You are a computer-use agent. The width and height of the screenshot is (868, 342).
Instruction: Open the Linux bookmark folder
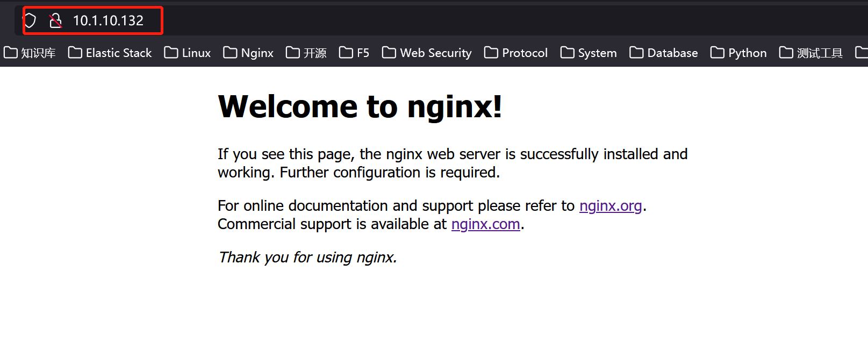[x=188, y=53]
